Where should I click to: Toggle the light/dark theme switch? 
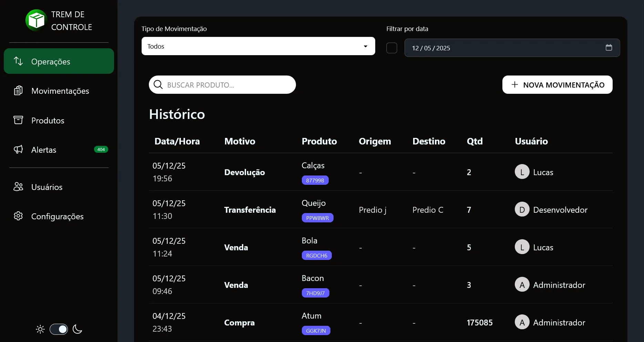click(x=59, y=329)
